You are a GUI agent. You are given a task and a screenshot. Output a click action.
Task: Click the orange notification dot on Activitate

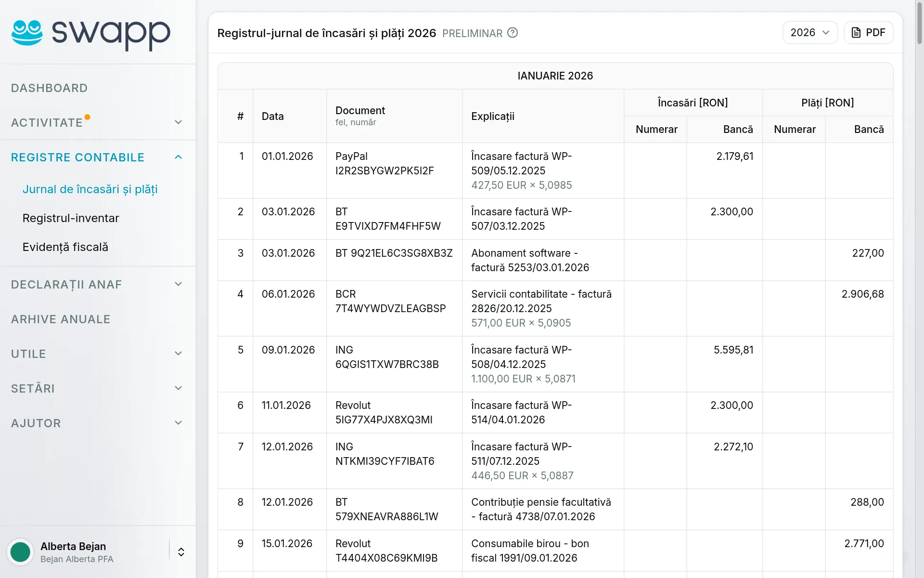[87, 117]
